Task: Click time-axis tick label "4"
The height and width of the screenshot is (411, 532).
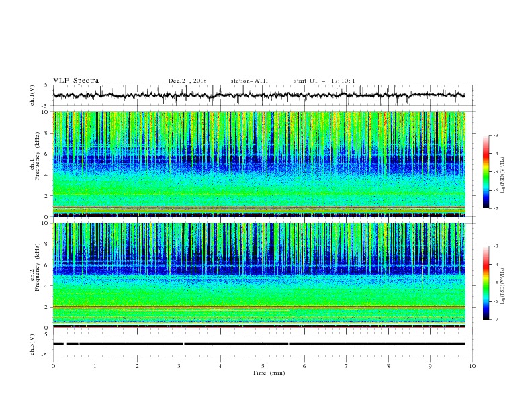Action: click(x=220, y=366)
